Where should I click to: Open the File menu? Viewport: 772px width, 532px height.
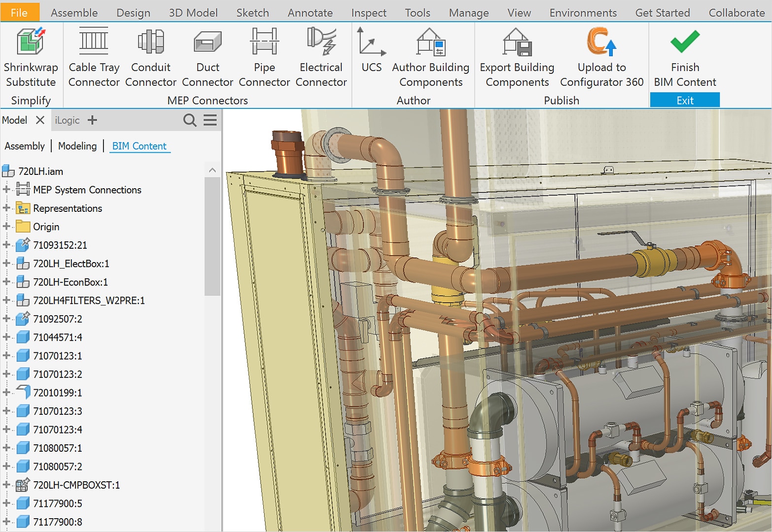(x=20, y=12)
